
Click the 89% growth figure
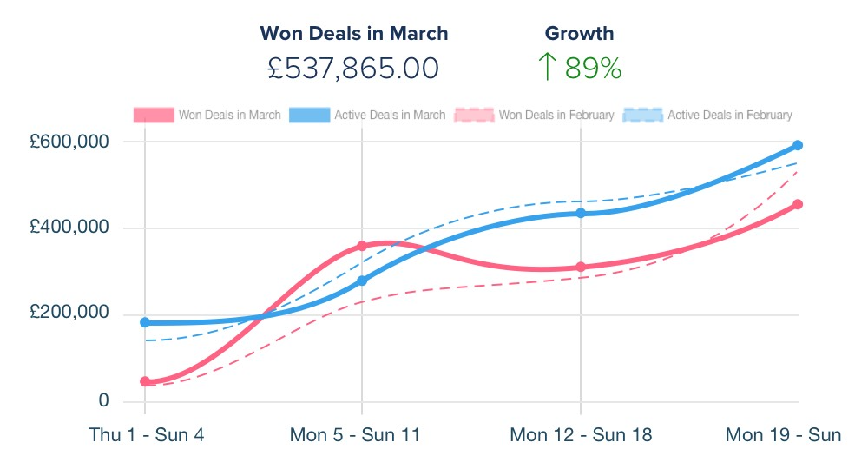594,68
